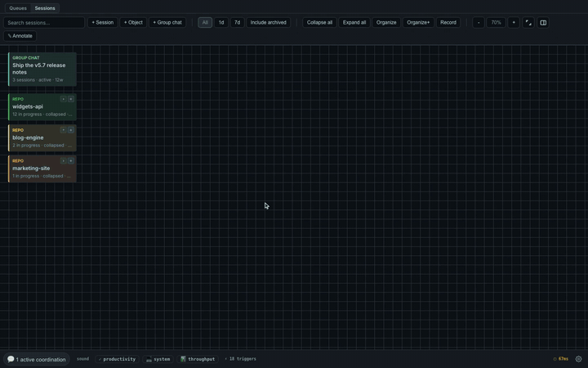Click '1 in progress' status on marketing-site
Screen dimensions: 588x368
pyautogui.click(x=25, y=176)
